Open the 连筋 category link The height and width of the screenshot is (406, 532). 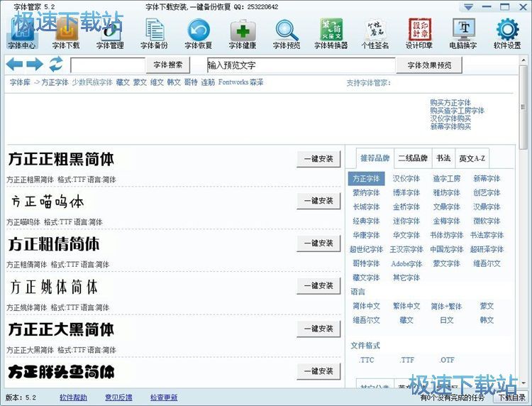click(208, 82)
